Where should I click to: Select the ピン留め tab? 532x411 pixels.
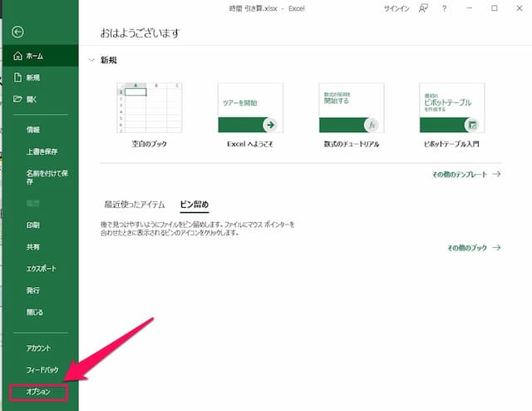(194, 205)
